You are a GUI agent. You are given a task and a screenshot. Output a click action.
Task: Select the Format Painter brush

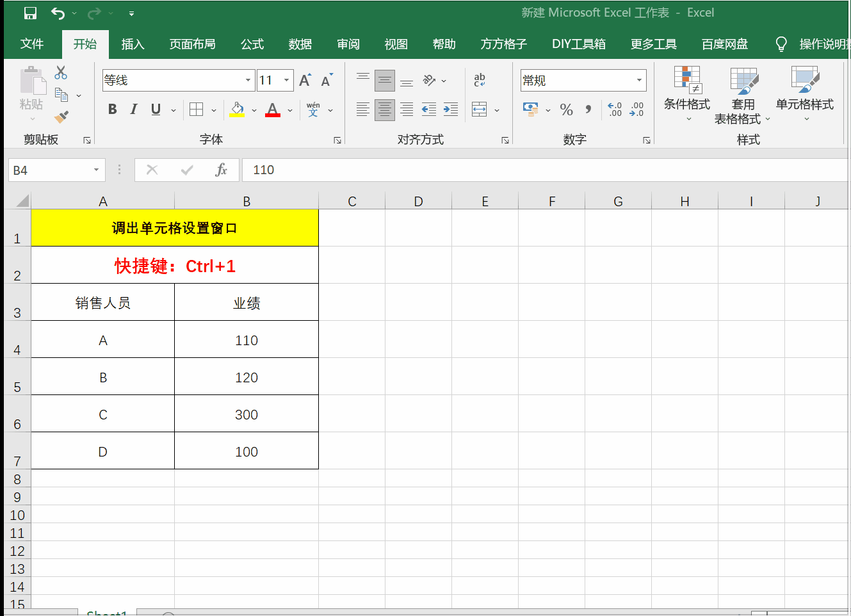[61, 117]
